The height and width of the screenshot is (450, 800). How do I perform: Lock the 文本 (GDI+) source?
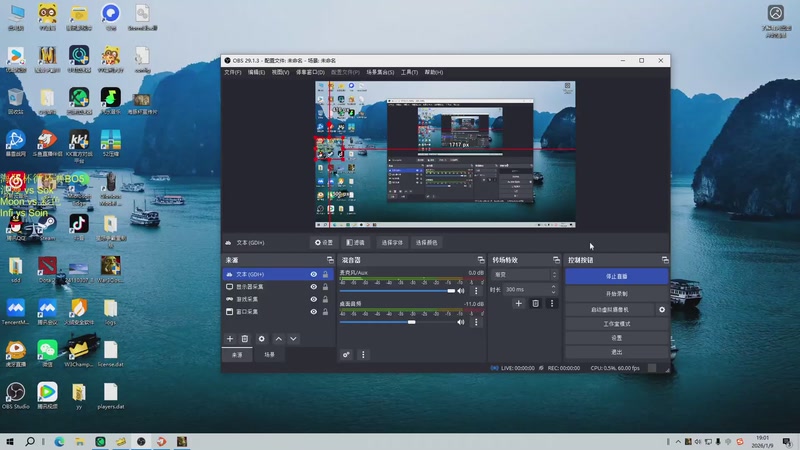tap(326, 274)
